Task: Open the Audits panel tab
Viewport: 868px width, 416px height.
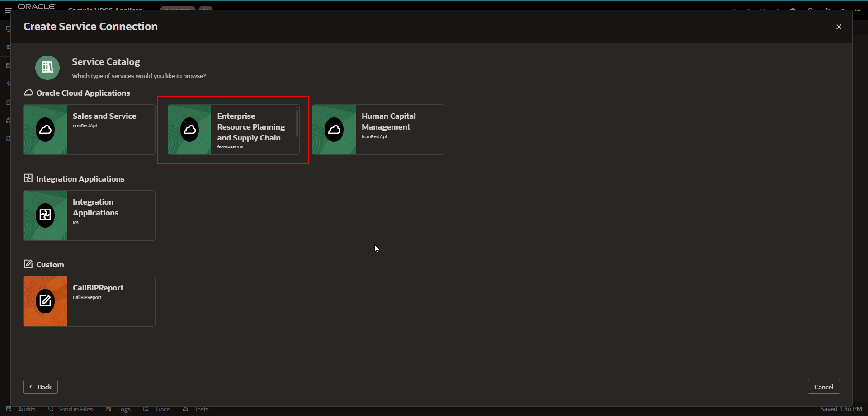Action: [x=21, y=409]
